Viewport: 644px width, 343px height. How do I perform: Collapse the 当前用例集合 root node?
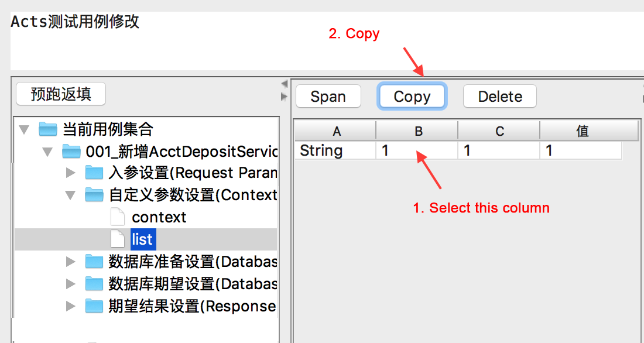point(24,129)
